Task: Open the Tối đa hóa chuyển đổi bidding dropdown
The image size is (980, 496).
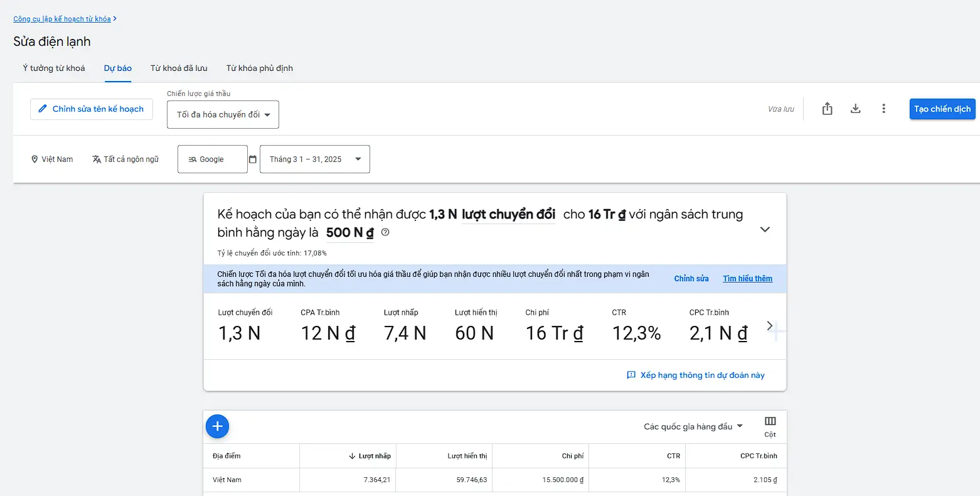Action: [223, 115]
